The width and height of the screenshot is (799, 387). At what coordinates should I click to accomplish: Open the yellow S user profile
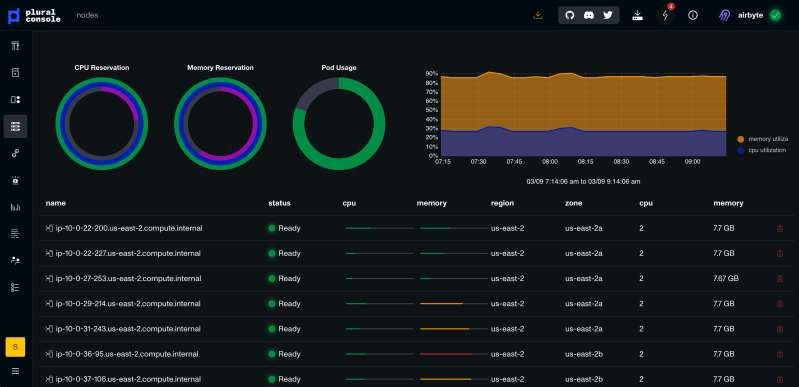click(15, 347)
